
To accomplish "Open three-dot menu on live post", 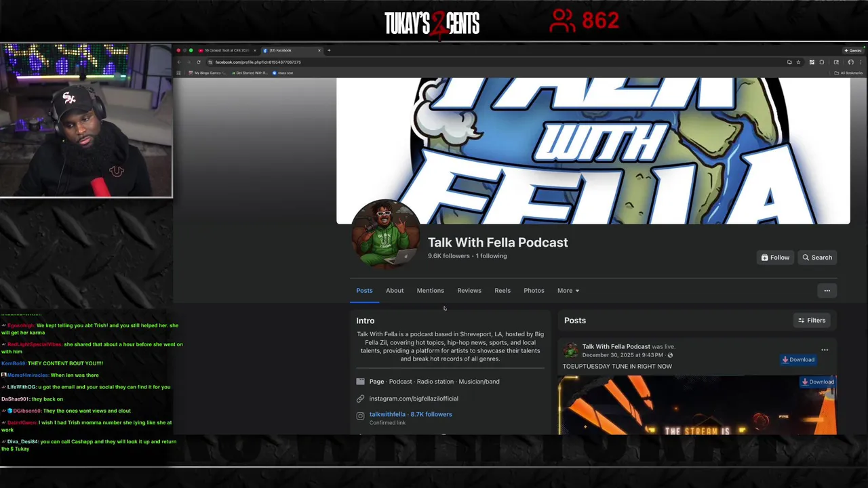I will tap(825, 350).
